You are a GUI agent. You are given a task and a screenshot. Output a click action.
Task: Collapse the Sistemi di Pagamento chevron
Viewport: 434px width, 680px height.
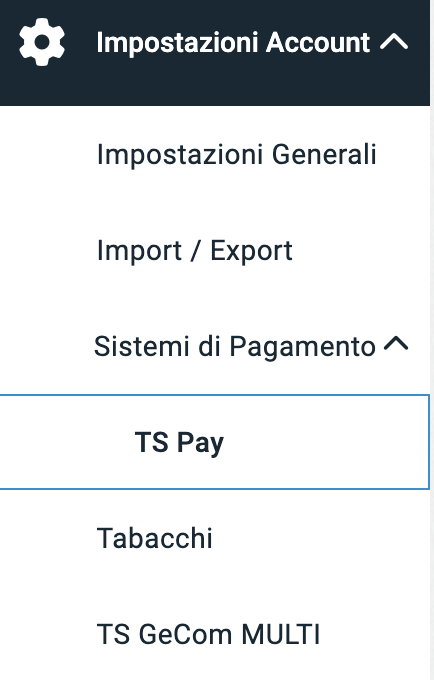click(396, 343)
